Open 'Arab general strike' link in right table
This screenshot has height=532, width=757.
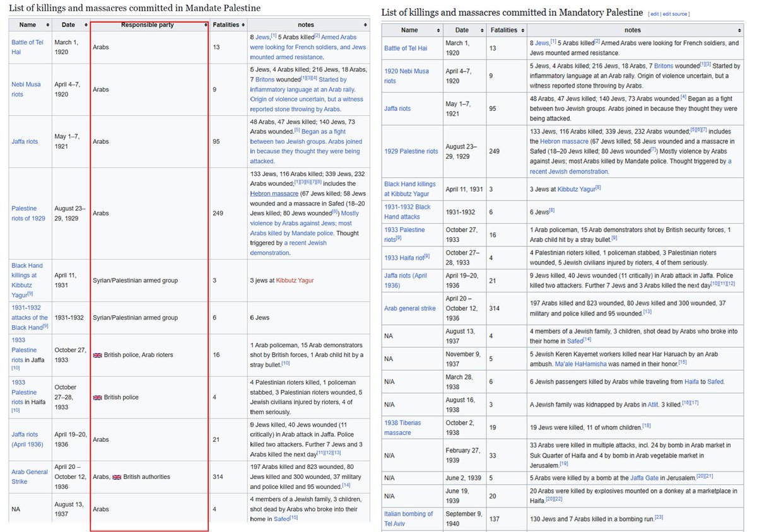click(409, 308)
